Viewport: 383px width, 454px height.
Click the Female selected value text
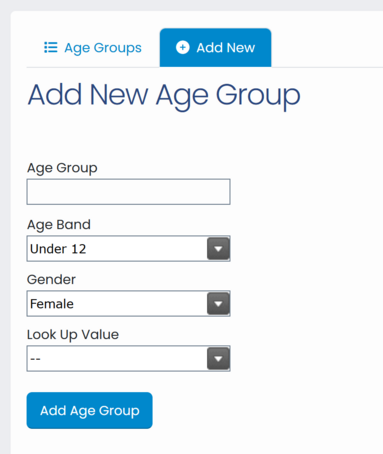(x=52, y=304)
